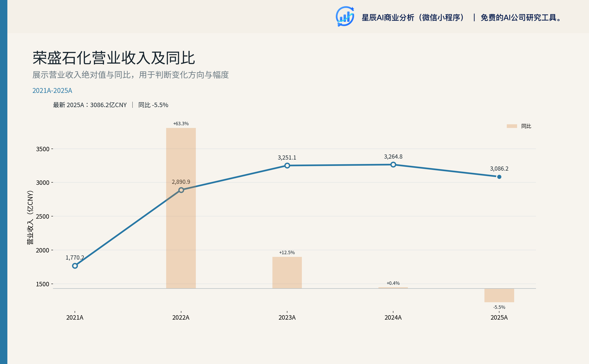This screenshot has width=589, height=364.
Task: Click the 同比 legend color swatch
Action: point(512,126)
